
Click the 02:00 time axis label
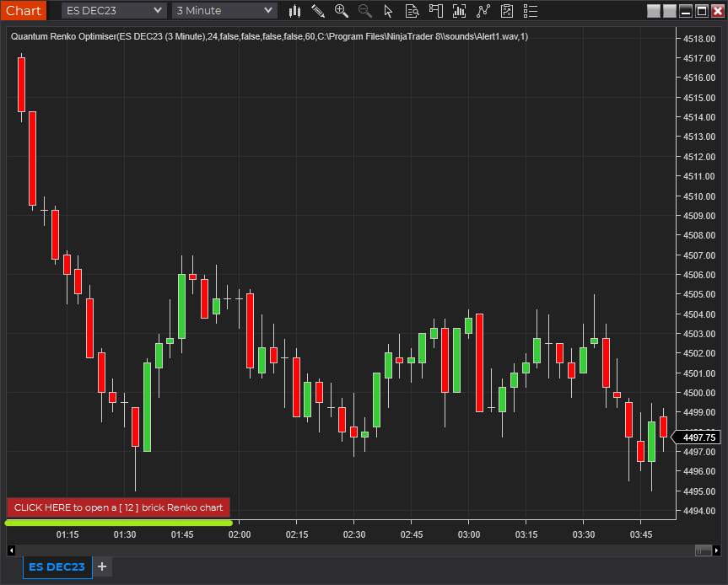point(240,534)
